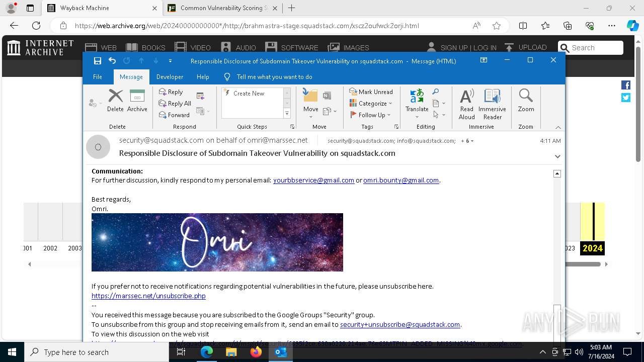The image size is (644, 362).
Task: Open the Rules and actions dropdown in Move group
Action: 330,111
